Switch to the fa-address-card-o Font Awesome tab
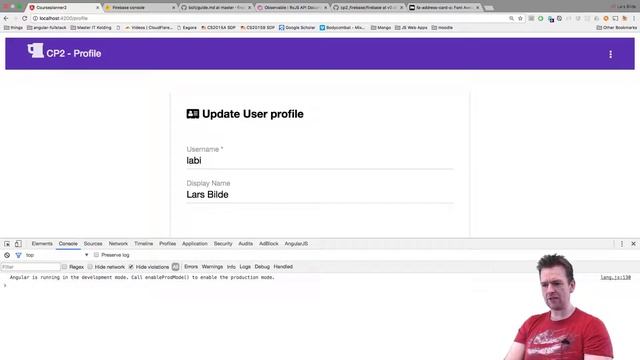Screen dimensions: 640x360 click(x=444, y=7)
